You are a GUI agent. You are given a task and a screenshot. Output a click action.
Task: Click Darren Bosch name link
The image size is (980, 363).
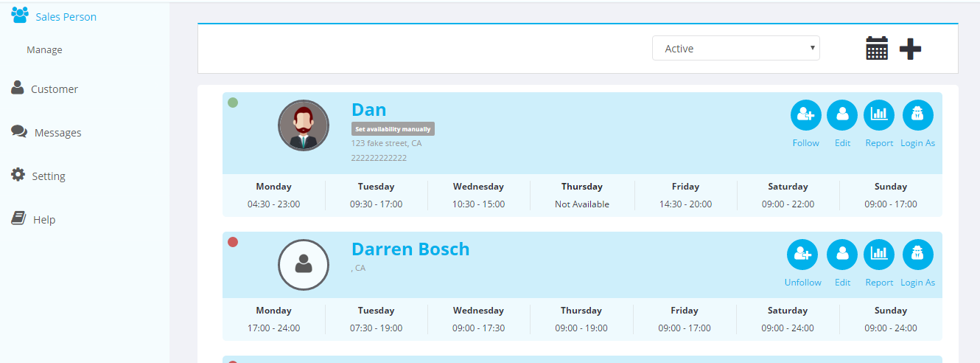pos(410,249)
